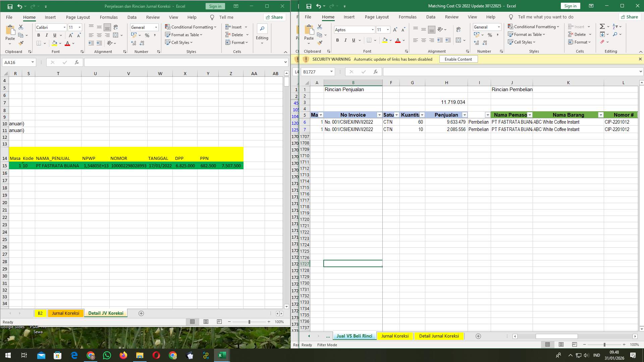The image size is (644, 362).
Task: Click the Percent Style icon
Action: (x=490, y=35)
